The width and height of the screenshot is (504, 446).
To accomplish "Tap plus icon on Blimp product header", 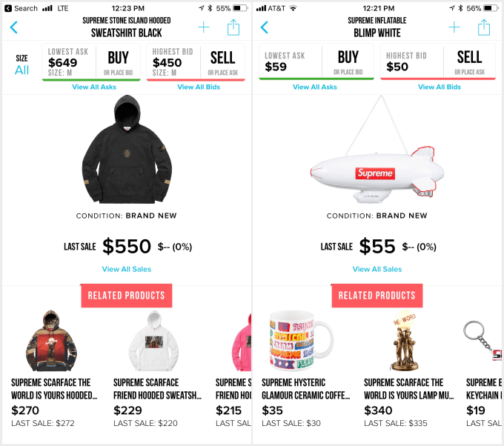I will (454, 27).
